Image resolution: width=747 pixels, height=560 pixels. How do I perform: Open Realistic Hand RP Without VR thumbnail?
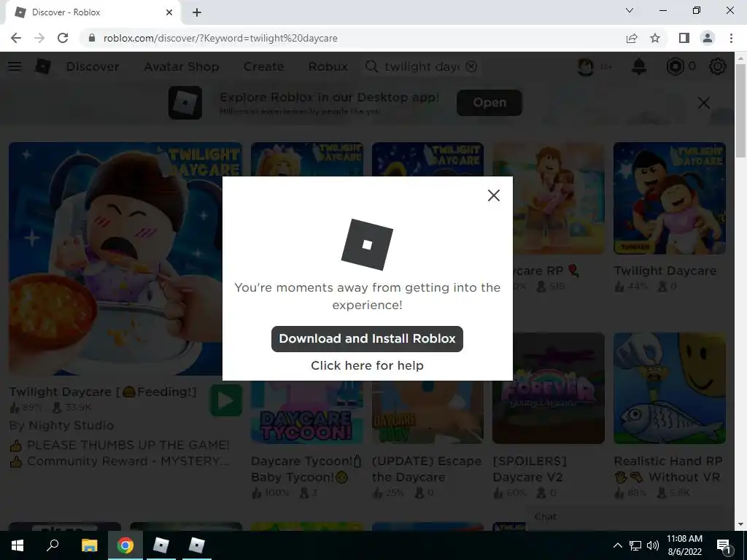670,388
